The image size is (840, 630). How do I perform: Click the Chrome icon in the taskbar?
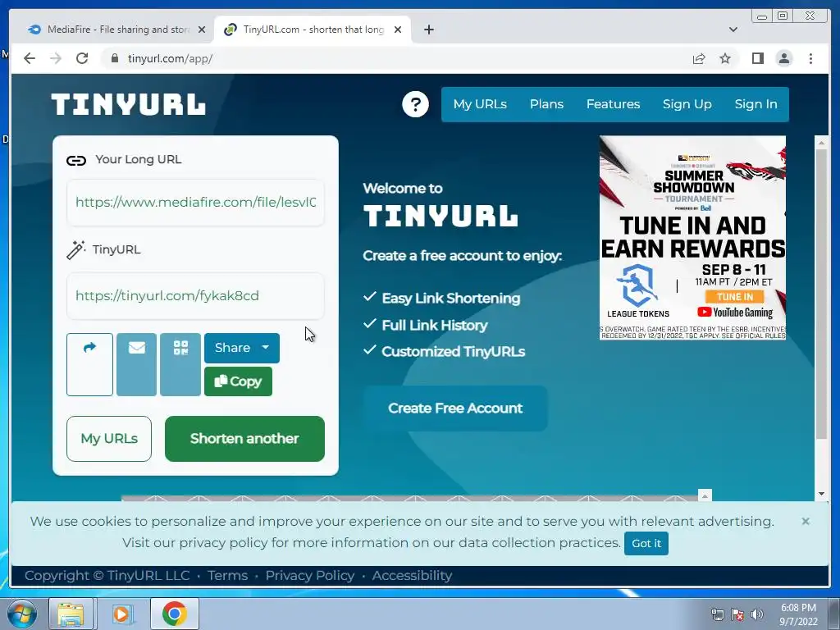click(x=174, y=614)
